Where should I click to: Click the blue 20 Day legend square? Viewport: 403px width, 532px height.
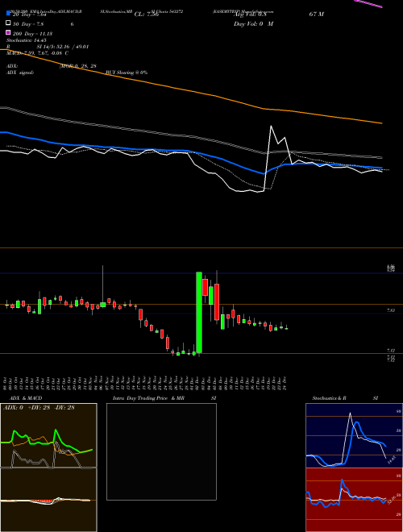click(x=8, y=14)
